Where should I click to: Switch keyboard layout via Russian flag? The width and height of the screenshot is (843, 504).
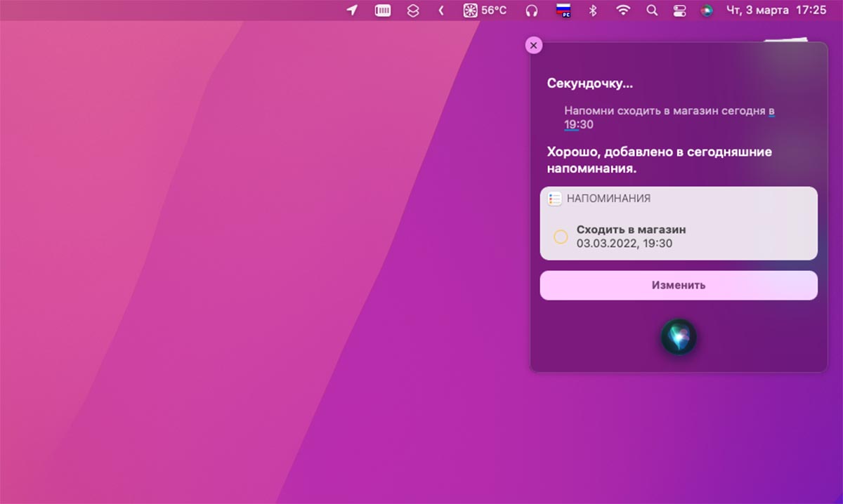click(563, 10)
